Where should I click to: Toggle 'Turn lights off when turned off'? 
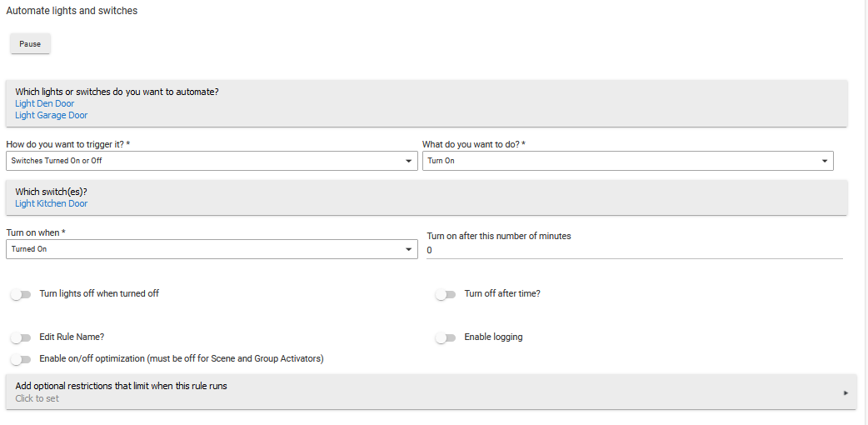point(21,294)
